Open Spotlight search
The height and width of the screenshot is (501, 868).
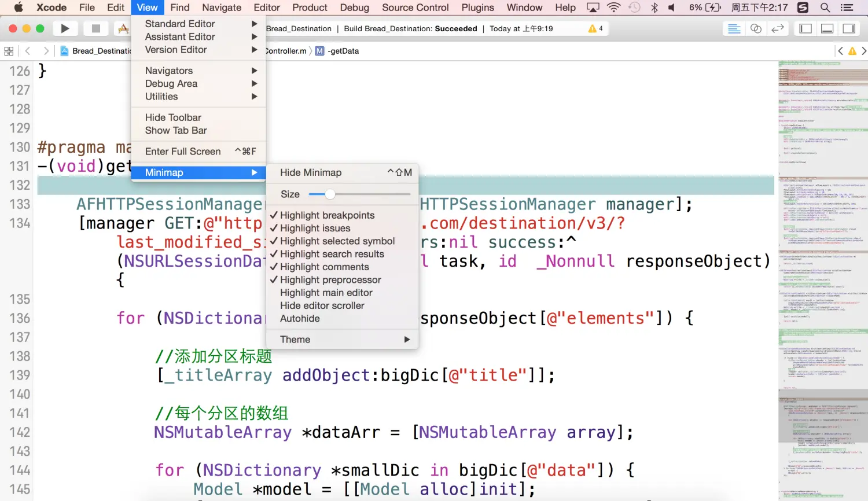[x=825, y=8]
